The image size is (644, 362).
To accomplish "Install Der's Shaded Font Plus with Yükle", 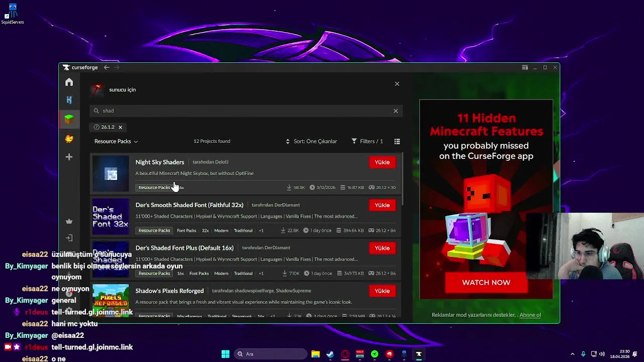I will [382, 248].
